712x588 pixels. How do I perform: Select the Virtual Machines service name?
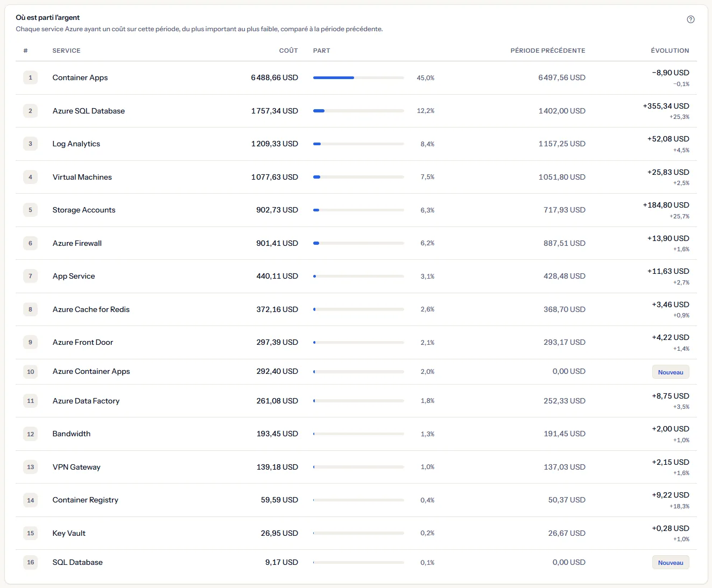pyautogui.click(x=82, y=177)
